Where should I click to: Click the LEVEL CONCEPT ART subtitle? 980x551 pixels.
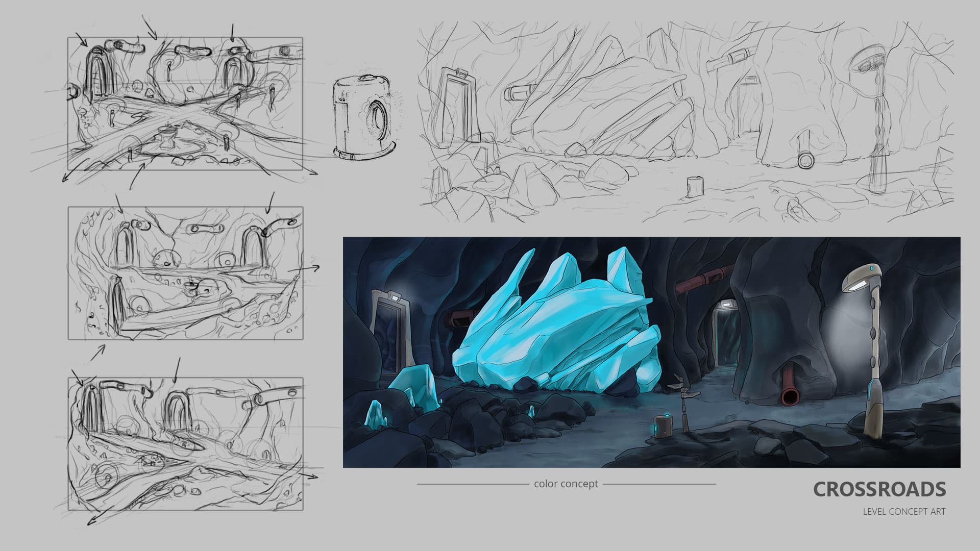904,511
